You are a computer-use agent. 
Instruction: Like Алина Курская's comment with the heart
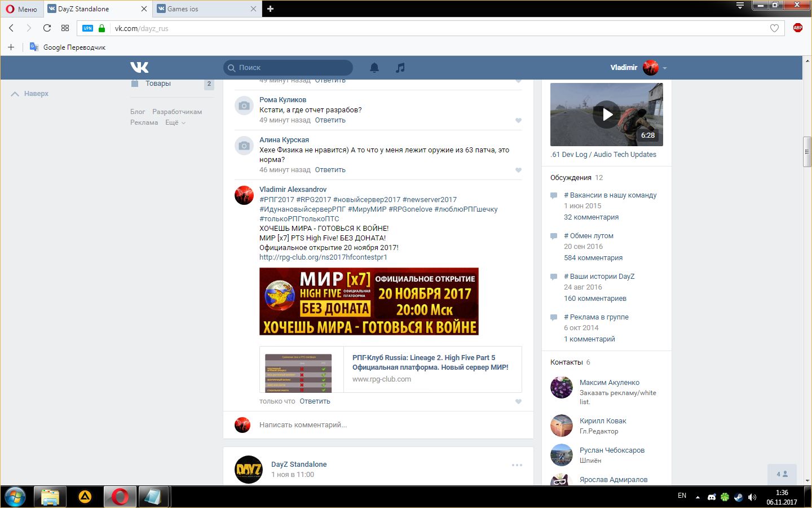518,170
